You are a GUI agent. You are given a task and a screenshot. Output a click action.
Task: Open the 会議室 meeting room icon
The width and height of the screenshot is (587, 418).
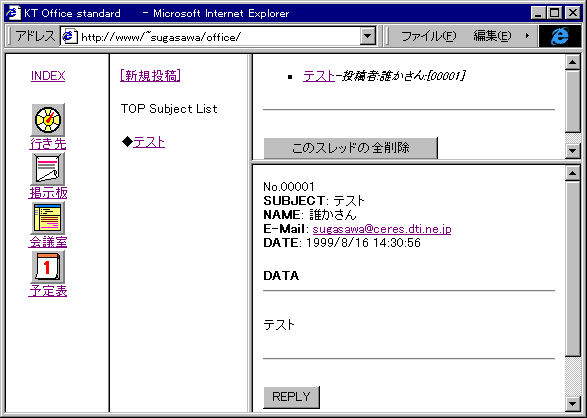(x=48, y=219)
